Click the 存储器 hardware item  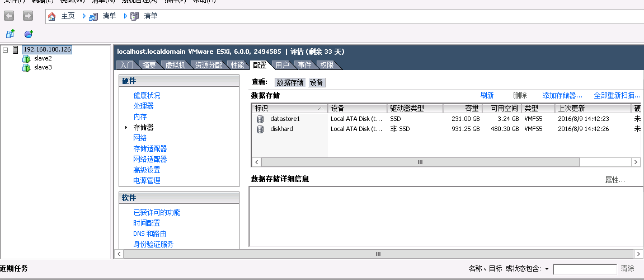pos(143,128)
